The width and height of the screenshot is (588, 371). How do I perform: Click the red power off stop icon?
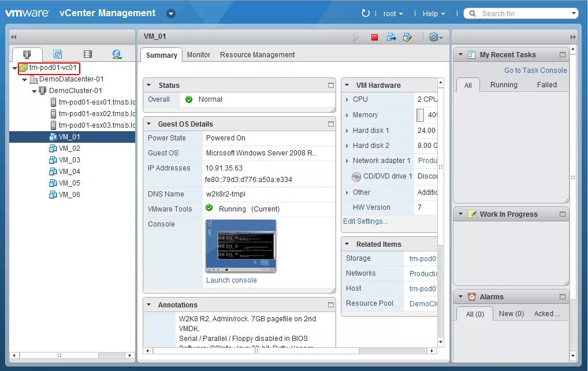coord(374,37)
